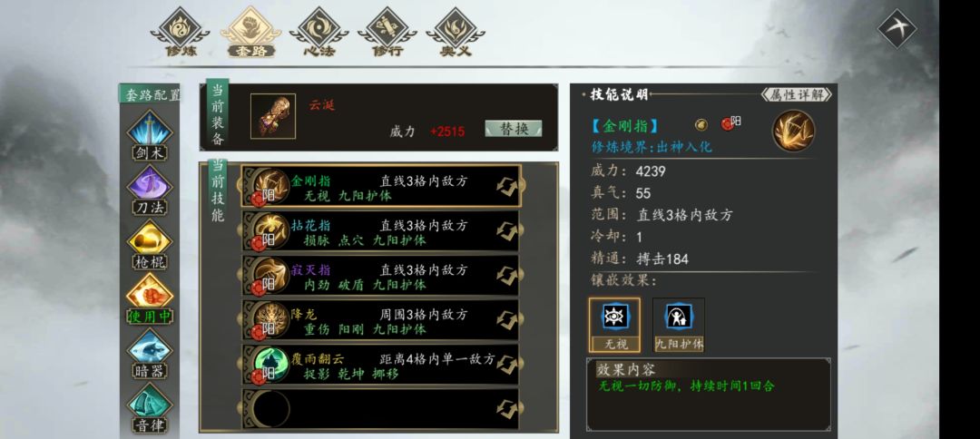Select the 寂灭指 skill row
Image resolution: width=980 pixels, height=439 pixels.
(380, 276)
